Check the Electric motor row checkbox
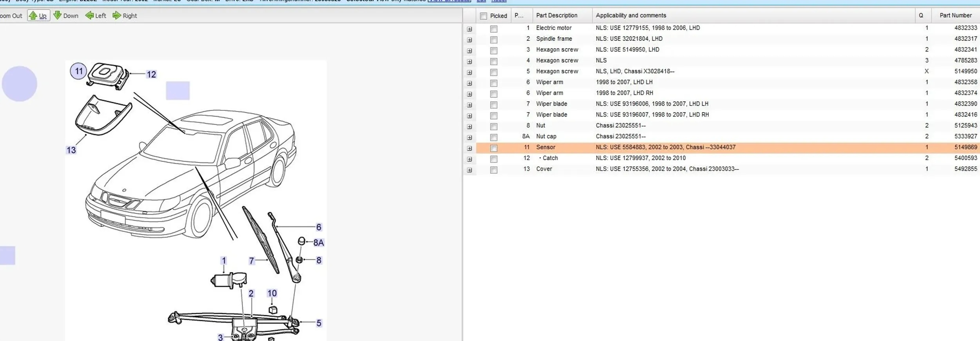The height and width of the screenshot is (341, 980). coord(494,29)
